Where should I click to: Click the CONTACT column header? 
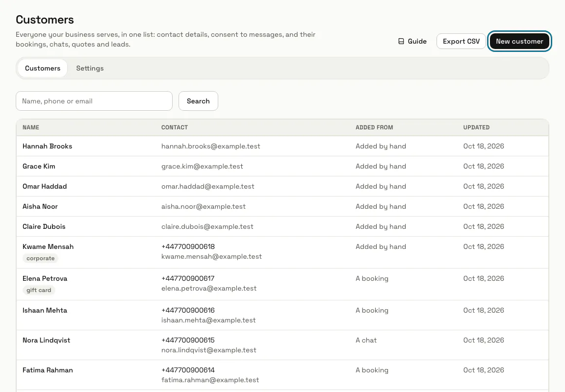[175, 127]
